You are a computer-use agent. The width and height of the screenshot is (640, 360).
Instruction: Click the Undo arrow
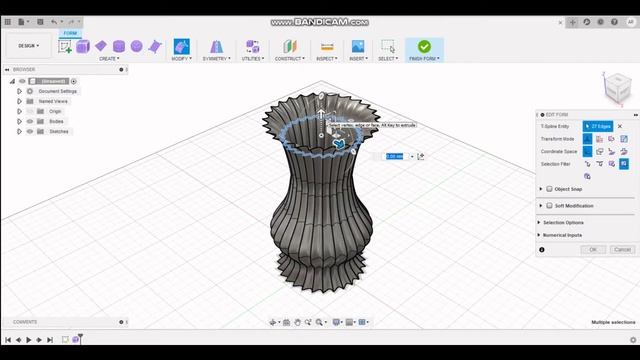point(54,22)
